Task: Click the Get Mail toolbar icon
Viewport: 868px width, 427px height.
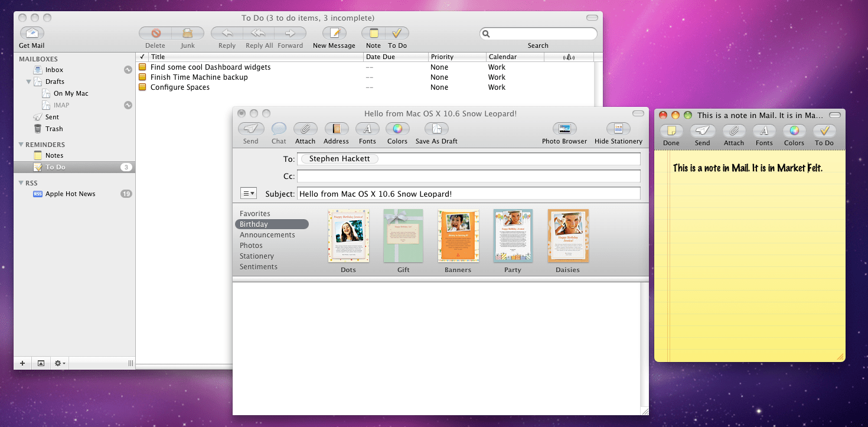Action: [32, 34]
